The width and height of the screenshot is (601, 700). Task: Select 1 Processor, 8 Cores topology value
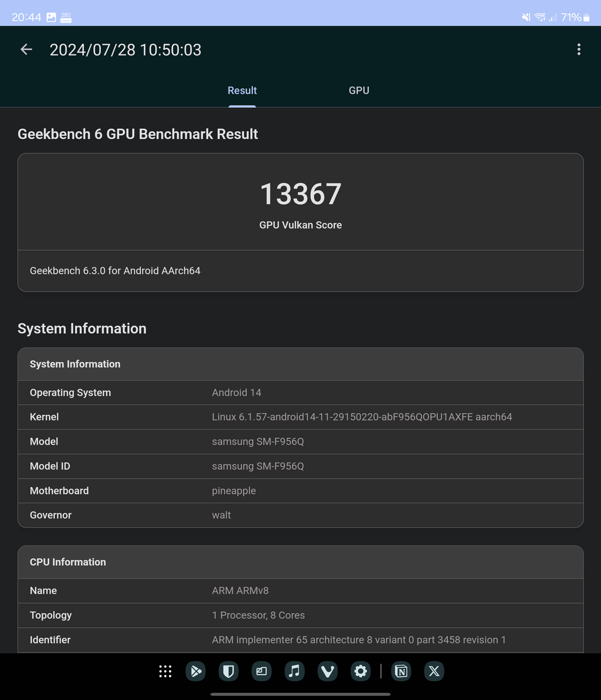(258, 615)
